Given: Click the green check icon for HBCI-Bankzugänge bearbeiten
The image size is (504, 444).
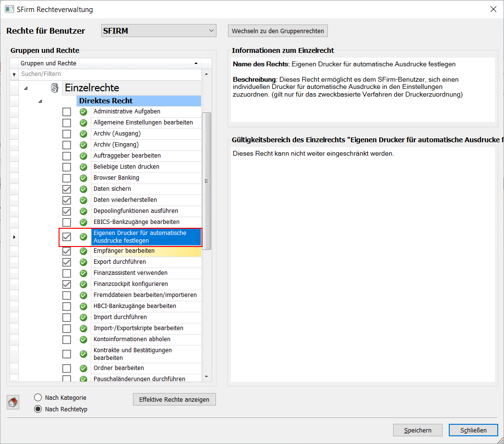Looking at the screenshot, I should pos(83,306).
